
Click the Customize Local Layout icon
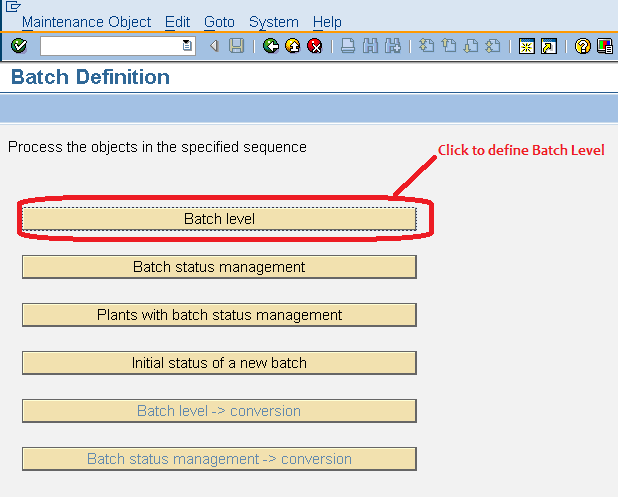(x=605, y=46)
